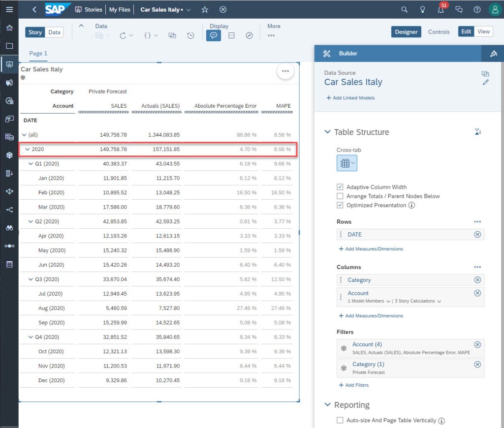Open the discussions chat icon

[x=459, y=10]
